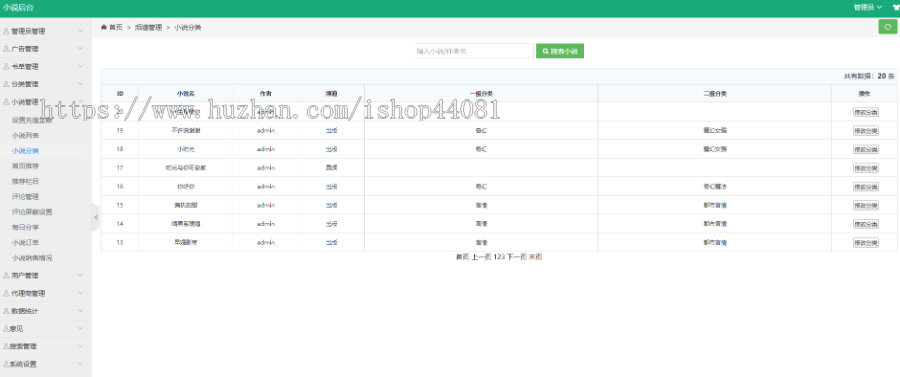The height and width of the screenshot is (377, 900).
Task: Expand the 意见 menu chevron
Action: [80, 328]
